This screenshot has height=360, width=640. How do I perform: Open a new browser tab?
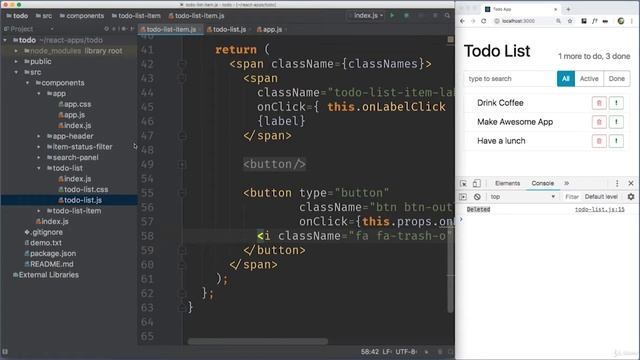click(568, 9)
